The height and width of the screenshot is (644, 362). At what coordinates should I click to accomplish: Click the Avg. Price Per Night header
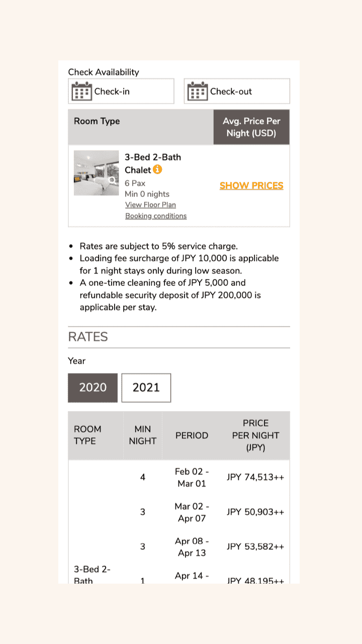251,127
